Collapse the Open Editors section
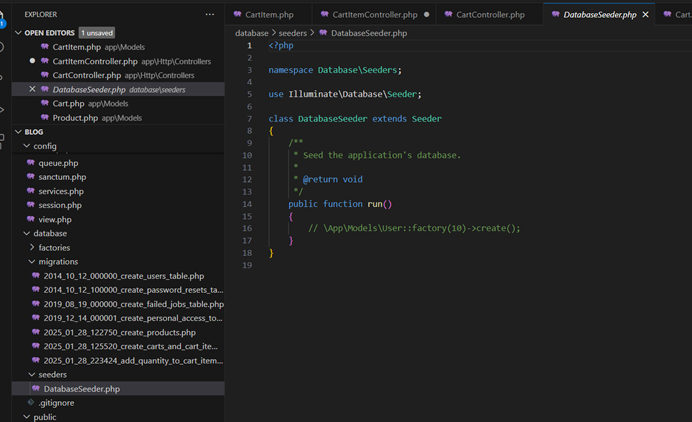The height and width of the screenshot is (422, 692). tap(17, 33)
